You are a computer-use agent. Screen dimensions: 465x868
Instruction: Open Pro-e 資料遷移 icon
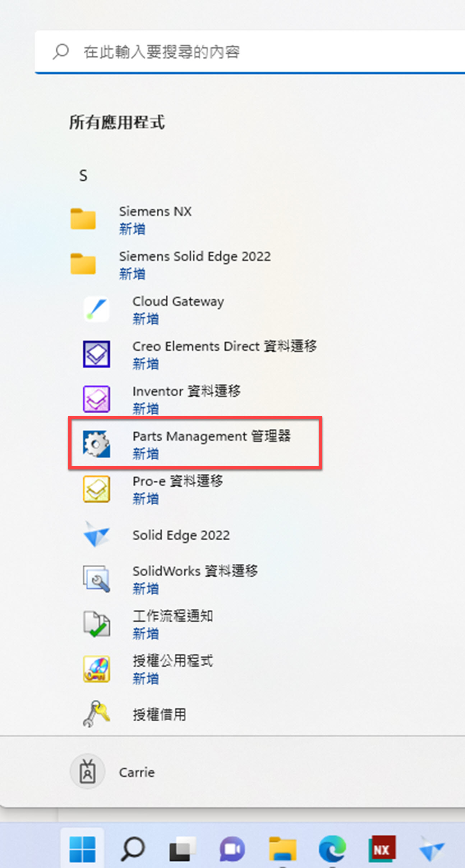pos(96,489)
